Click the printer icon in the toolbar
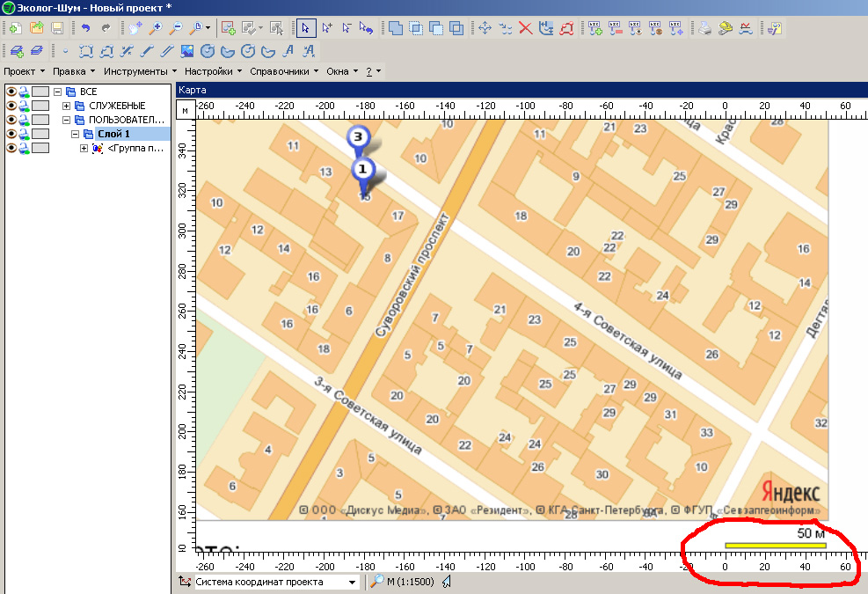This screenshot has height=594, width=868. pos(705,28)
